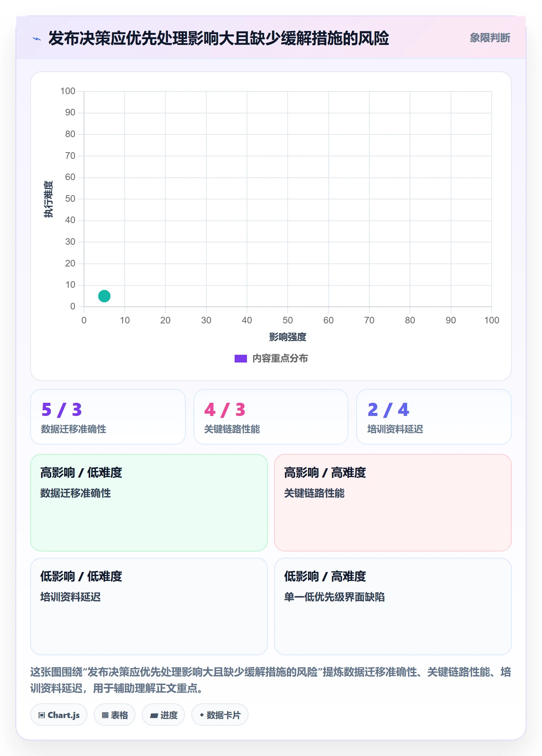Screen dimensions: 542x756
Task: Click the bar icon in the 进度 chip
Action: click(x=154, y=716)
